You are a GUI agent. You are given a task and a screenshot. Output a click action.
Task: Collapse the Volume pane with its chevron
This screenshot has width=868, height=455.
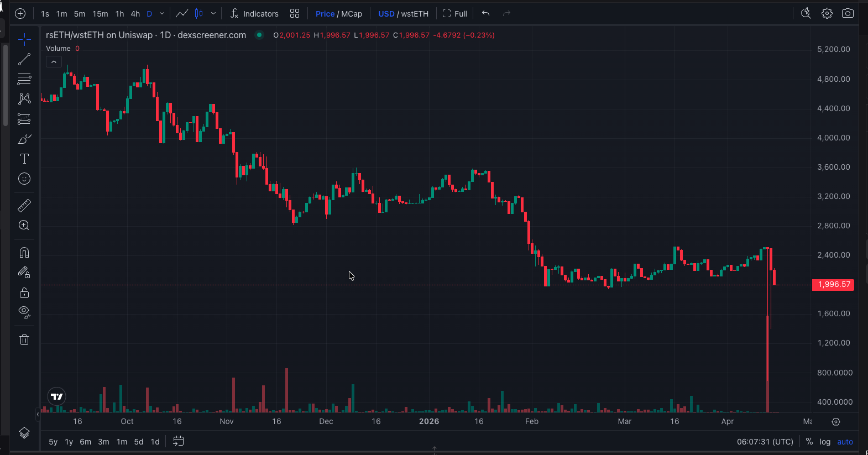(54, 61)
